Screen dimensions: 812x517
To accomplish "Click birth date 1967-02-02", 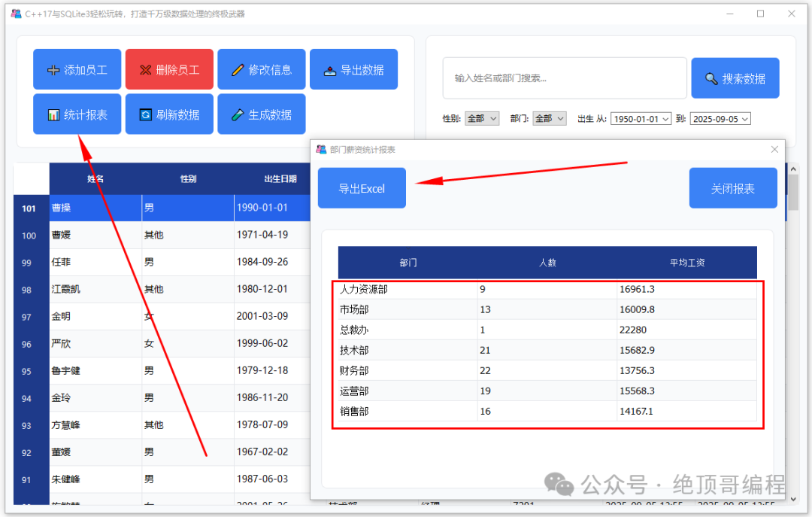I will coord(262,452).
